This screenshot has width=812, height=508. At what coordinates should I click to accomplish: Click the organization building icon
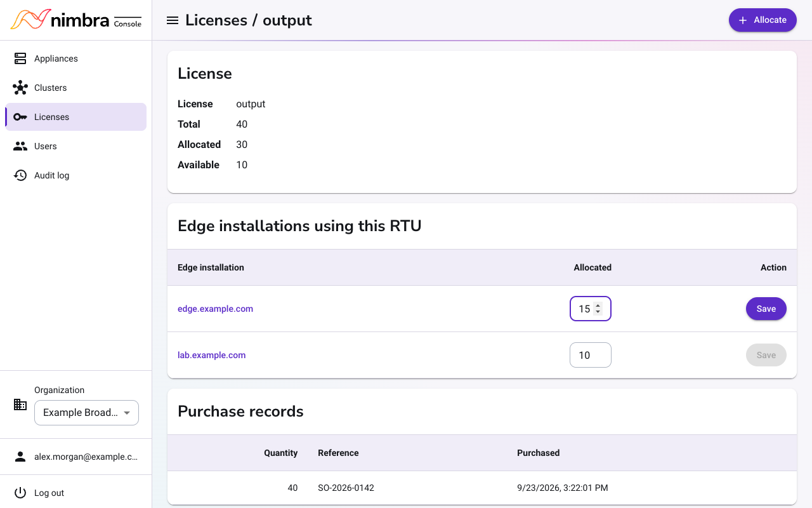pos(20,404)
